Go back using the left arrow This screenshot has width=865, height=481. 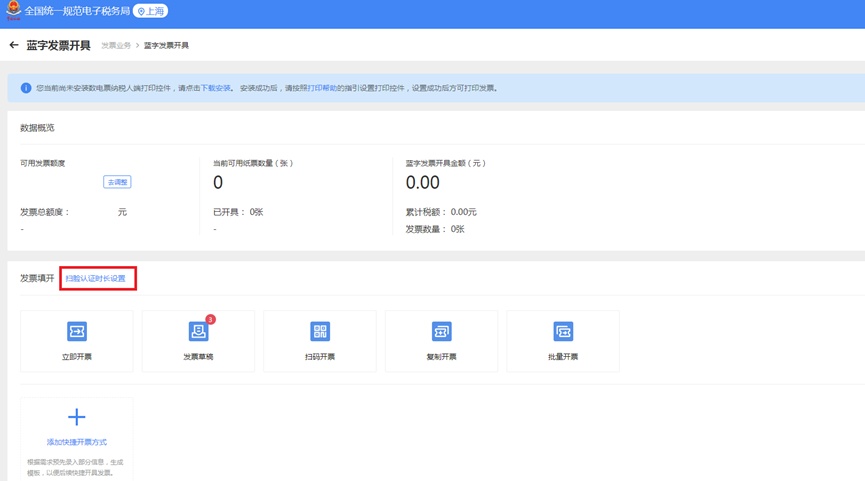14,45
